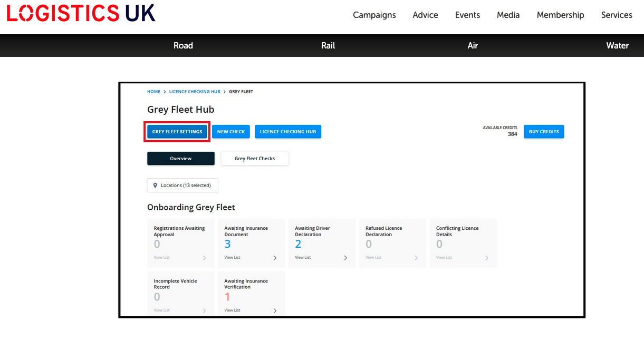Screen dimensions: 644x341
Task: Click arrow on Awaiting Insurance Document card
Action: pos(275,258)
